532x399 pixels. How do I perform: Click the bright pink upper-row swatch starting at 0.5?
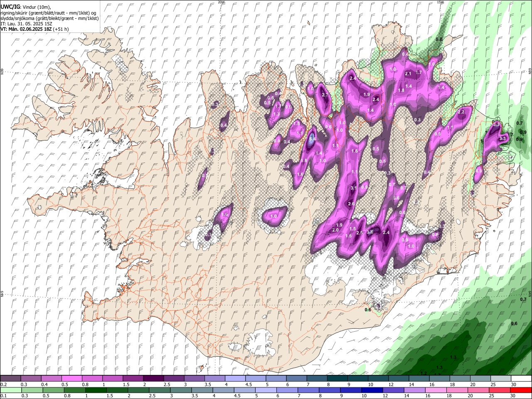pos(71,378)
